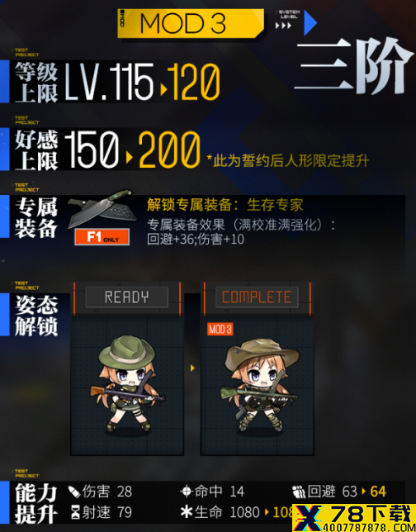Image resolution: width=416 pixels, height=532 pixels.
Task: Click the arrow after affection 150
Action: (x=129, y=158)
